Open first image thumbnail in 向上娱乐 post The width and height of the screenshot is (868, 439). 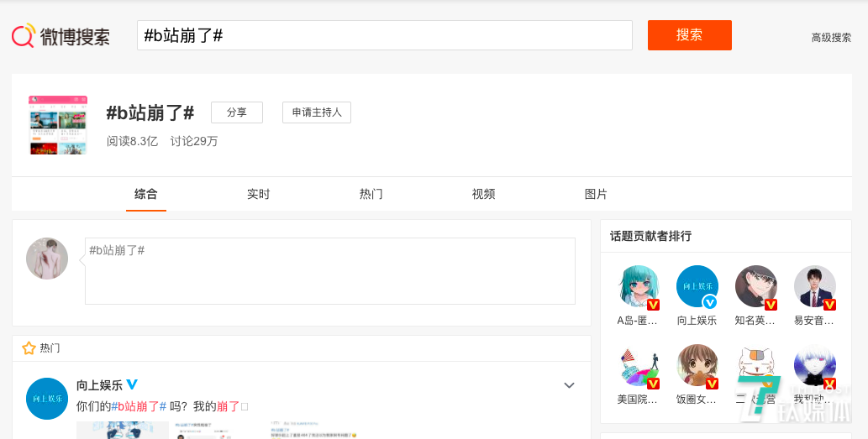[x=123, y=430]
